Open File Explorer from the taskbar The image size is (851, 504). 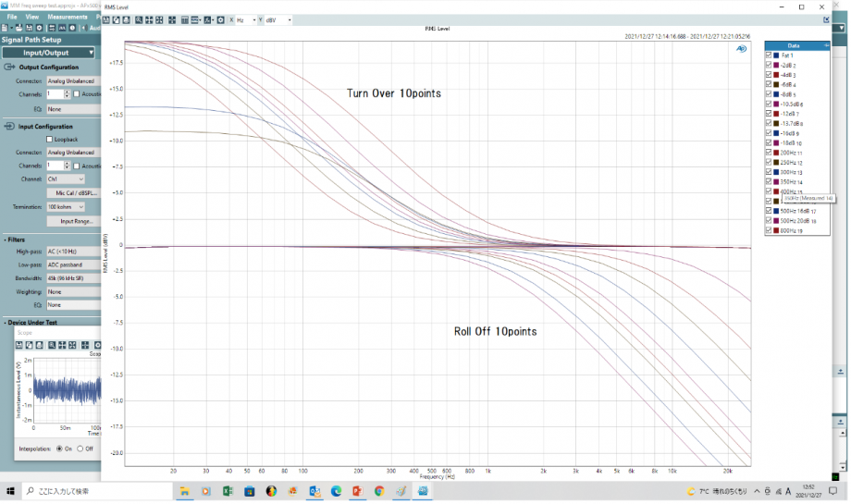click(184, 492)
